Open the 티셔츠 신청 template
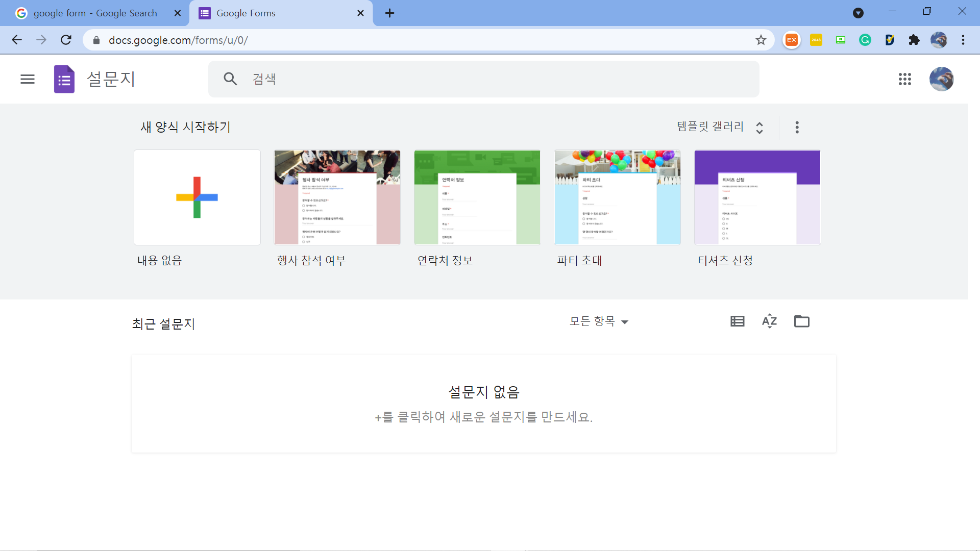The image size is (980, 551). click(x=757, y=197)
